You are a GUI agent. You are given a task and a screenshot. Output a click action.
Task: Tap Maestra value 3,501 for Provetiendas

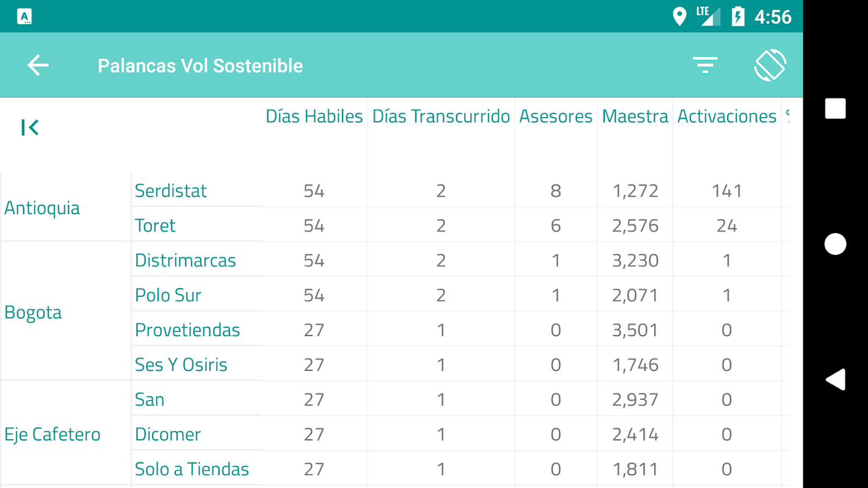[635, 330]
